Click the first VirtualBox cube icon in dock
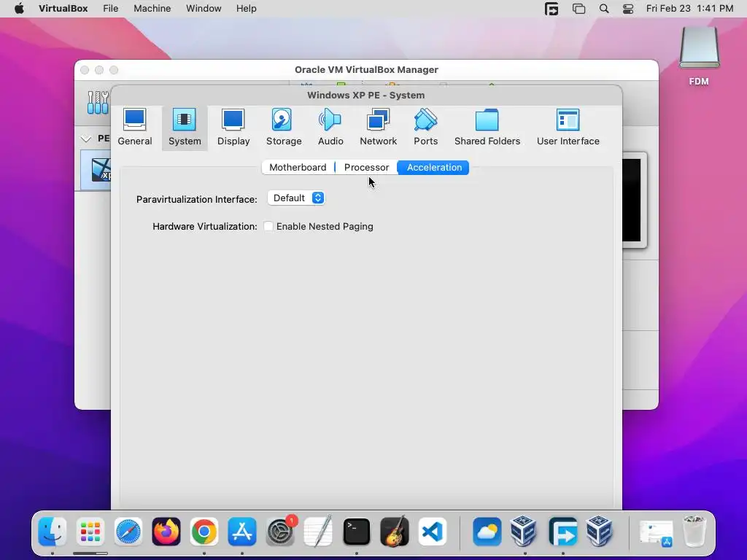The image size is (747, 560). [525, 532]
